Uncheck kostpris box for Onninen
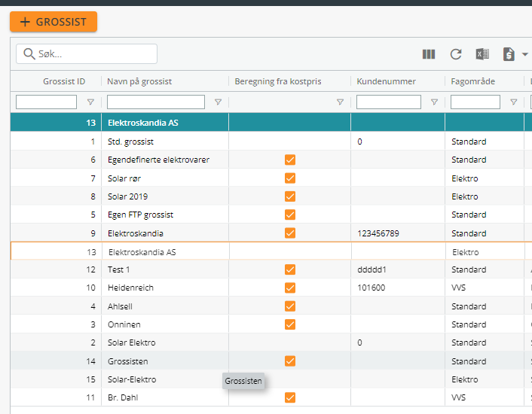Viewport: 532px width, 414px height. point(290,324)
